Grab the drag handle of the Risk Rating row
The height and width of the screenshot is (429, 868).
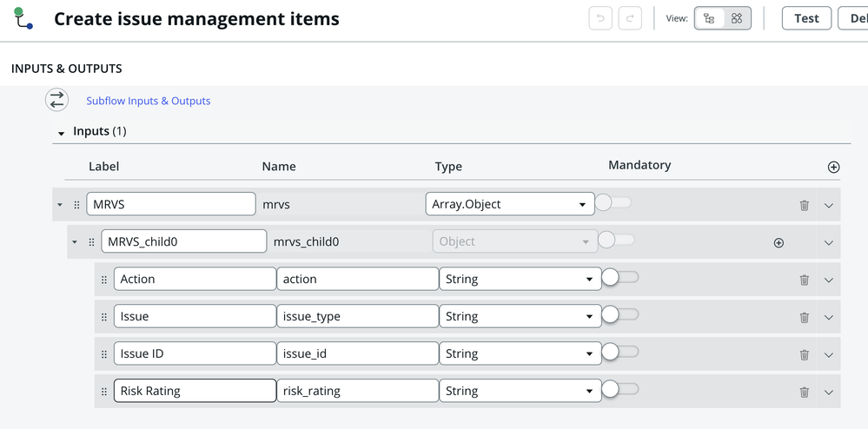[104, 392]
